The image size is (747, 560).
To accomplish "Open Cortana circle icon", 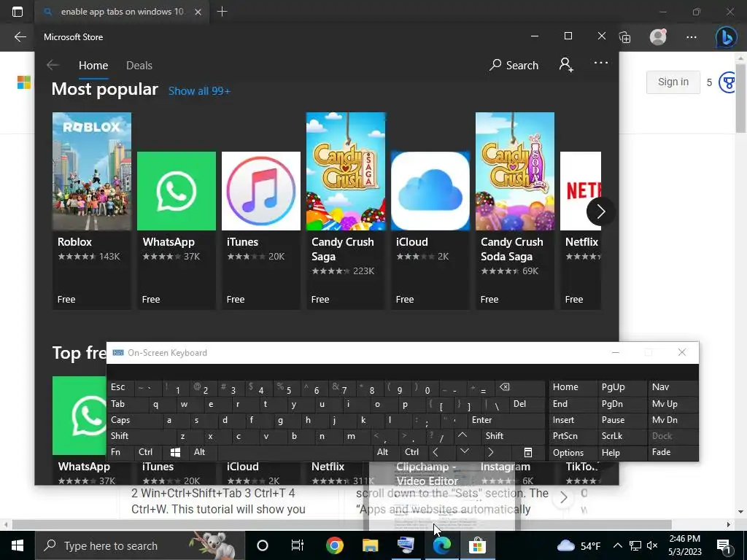I will coord(263,545).
